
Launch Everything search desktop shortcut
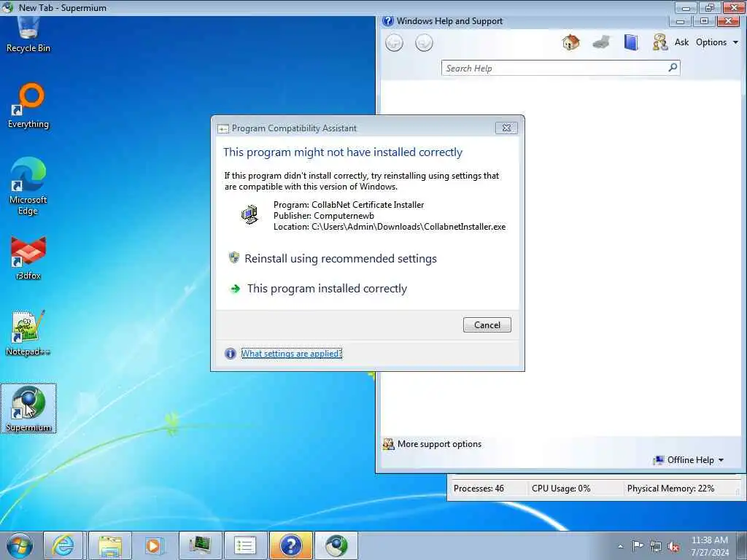[x=28, y=106]
